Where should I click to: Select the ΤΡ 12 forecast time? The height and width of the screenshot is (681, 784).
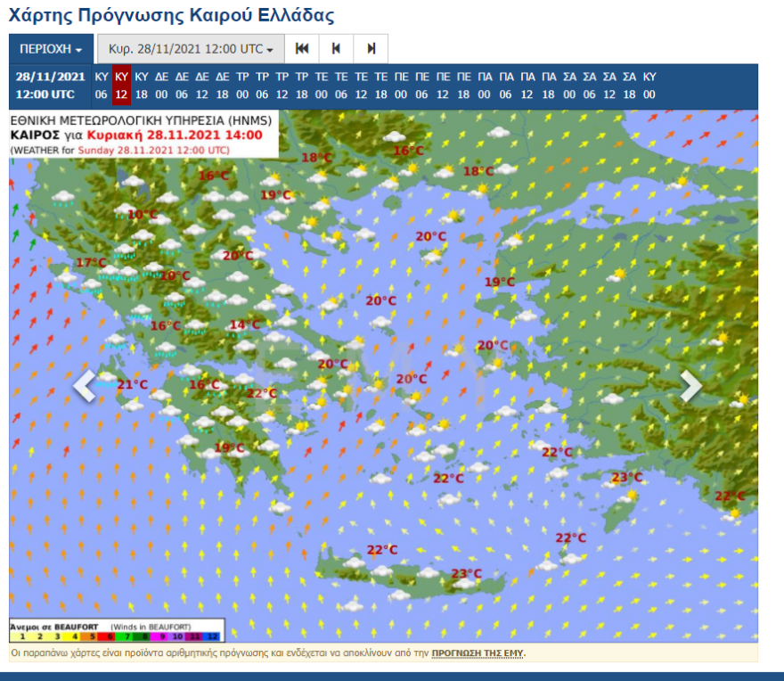[282, 86]
